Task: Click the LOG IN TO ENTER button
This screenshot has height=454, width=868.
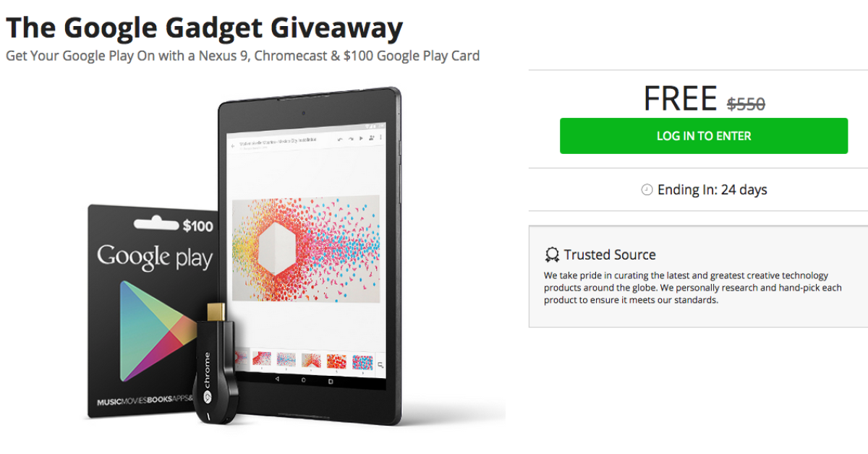Action: [704, 136]
